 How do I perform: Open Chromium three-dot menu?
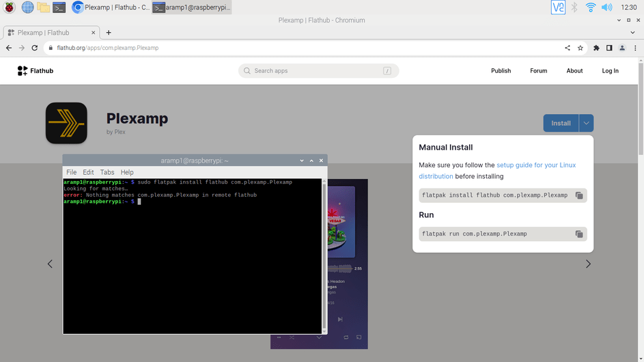click(x=635, y=48)
